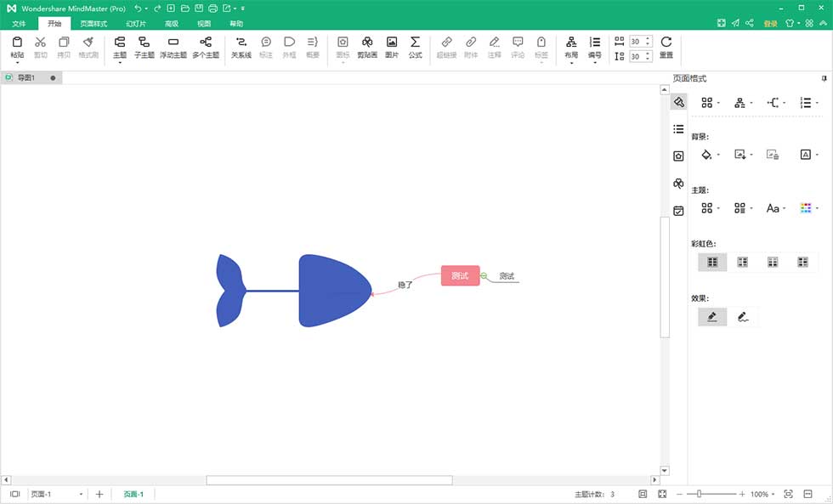
Task: Select the second rainbow color option
Action: point(743,262)
